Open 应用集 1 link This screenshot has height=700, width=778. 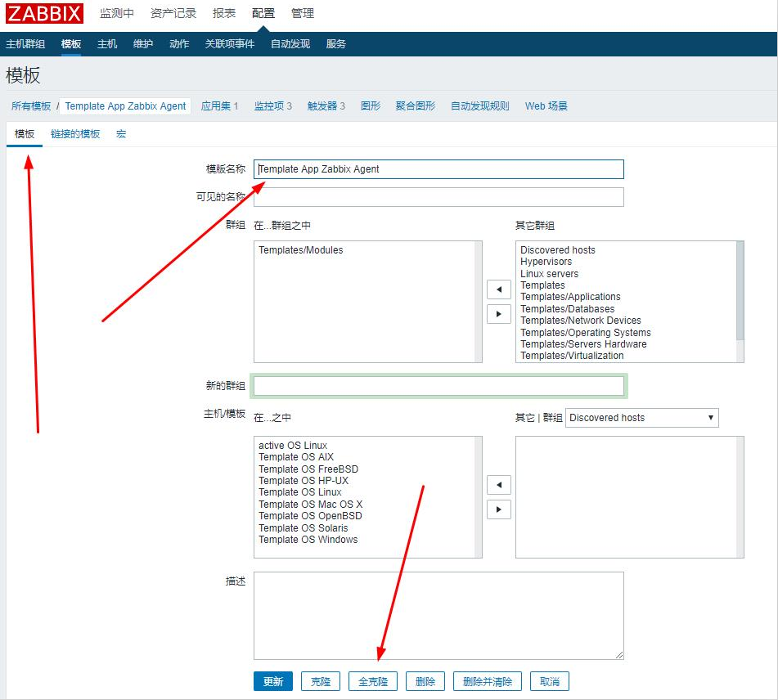click(x=219, y=106)
